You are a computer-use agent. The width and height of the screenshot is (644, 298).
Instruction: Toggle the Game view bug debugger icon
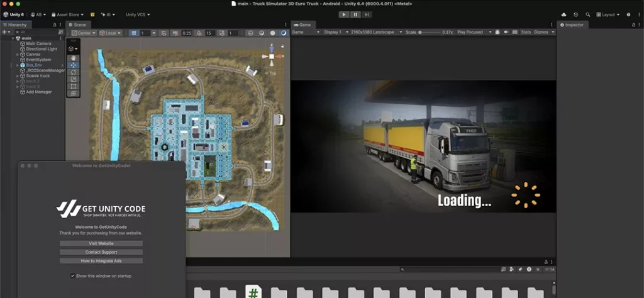(x=497, y=32)
